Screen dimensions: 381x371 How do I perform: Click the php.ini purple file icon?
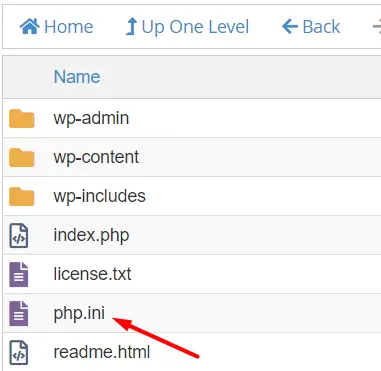[19, 314]
